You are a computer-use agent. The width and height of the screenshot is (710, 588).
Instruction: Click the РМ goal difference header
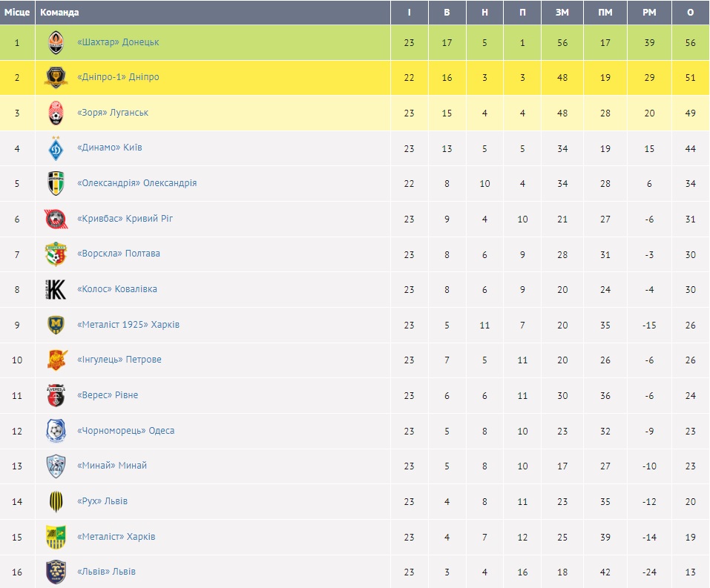tap(649, 13)
